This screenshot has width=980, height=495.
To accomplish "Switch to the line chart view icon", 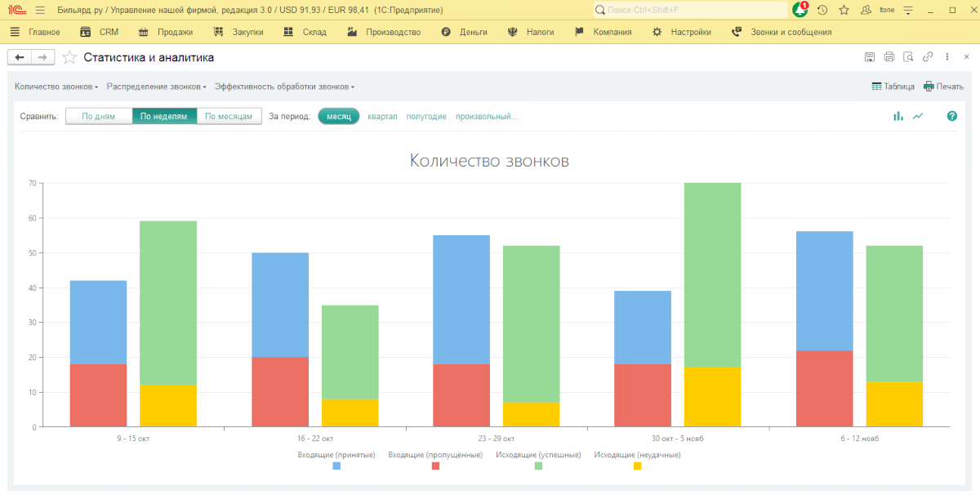I will [918, 116].
